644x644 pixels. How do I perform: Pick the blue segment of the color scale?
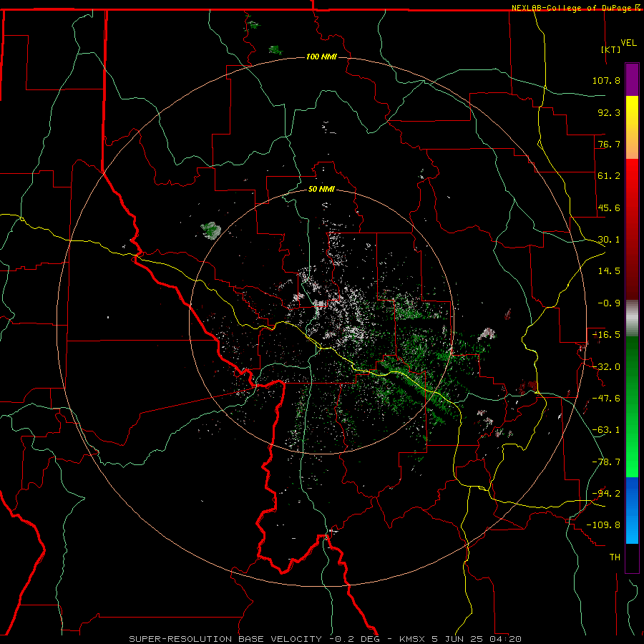(x=632, y=510)
